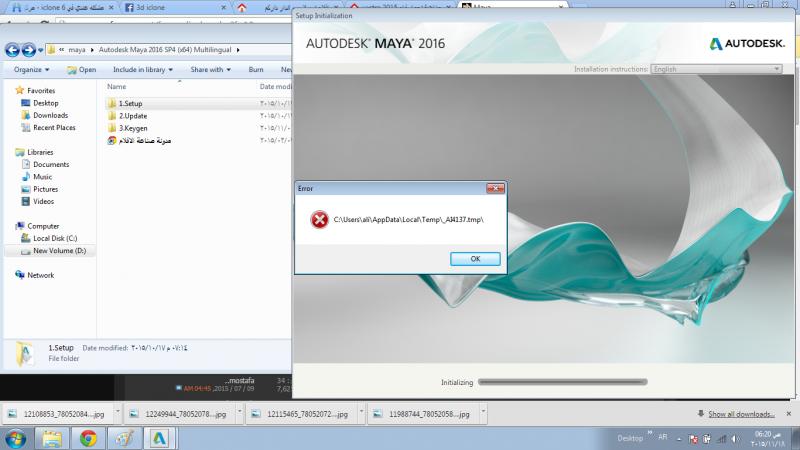The image size is (800, 450).
Task: Go back in Explorer with the Back arrow
Action: click(12, 50)
